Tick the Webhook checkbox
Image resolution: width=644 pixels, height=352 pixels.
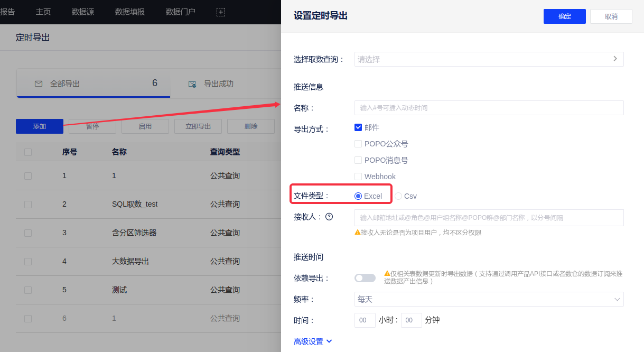(358, 177)
